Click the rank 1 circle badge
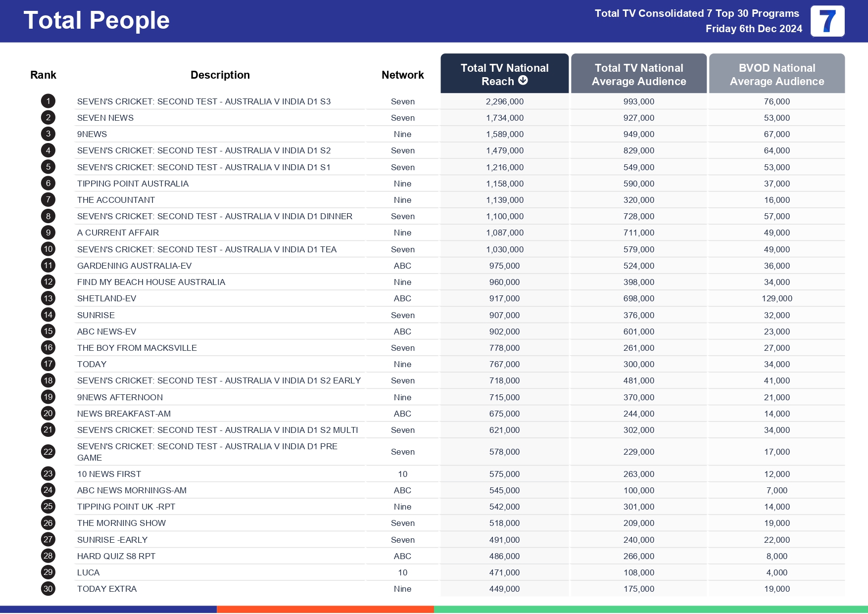This screenshot has width=868, height=614. click(x=48, y=101)
